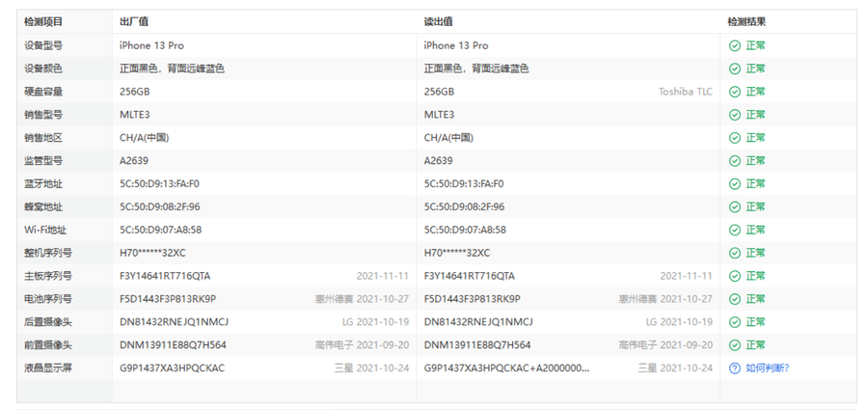Click factory Wi-Fi address 5C:50:D9:07:A8:58
Viewport: 868px width, 410px height.
160,230
